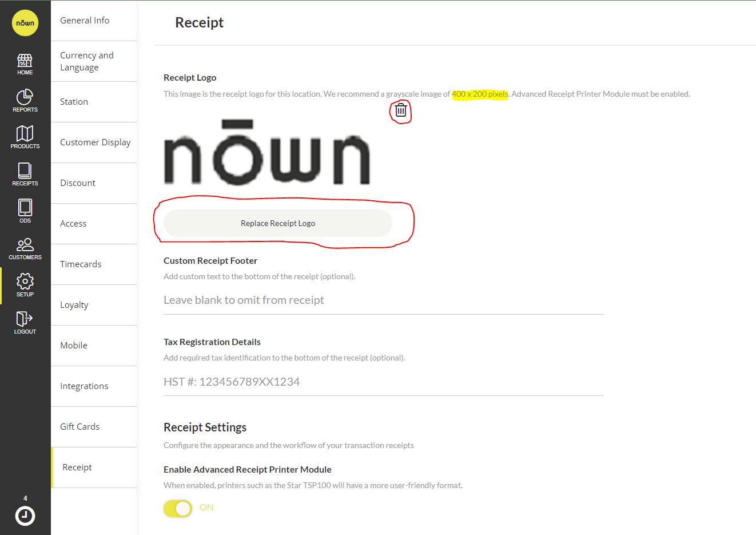
Task: Select the Receipt settings tab
Action: (94, 467)
